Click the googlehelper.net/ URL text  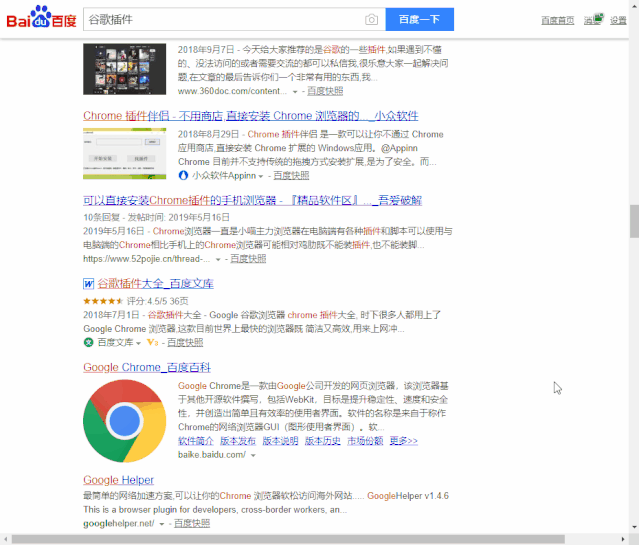(x=119, y=523)
